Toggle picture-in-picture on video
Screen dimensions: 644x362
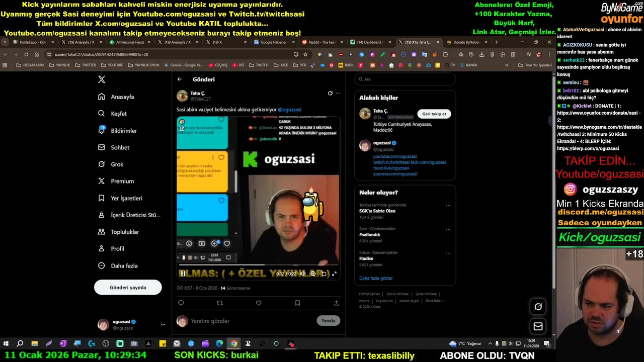coord(324,274)
